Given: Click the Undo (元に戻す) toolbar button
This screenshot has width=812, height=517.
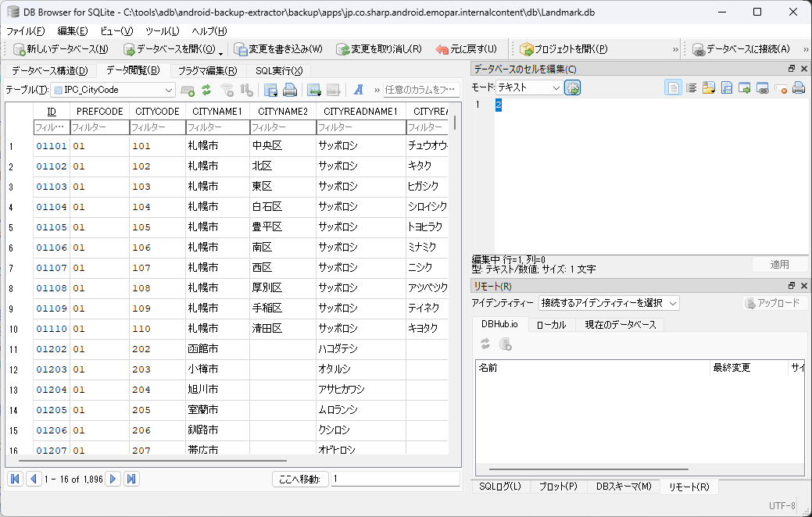Looking at the screenshot, I should [466, 49].
